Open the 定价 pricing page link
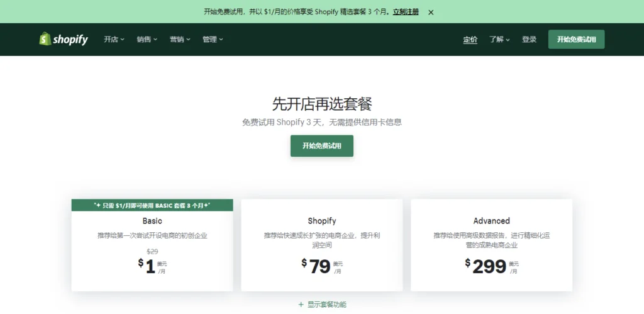 click(x=470, y=40)
